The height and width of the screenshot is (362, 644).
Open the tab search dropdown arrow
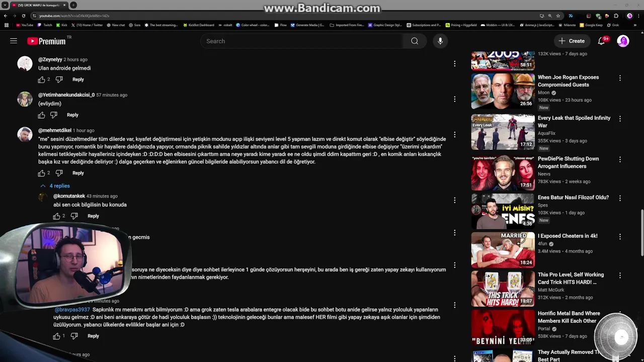tap(5, 5)
